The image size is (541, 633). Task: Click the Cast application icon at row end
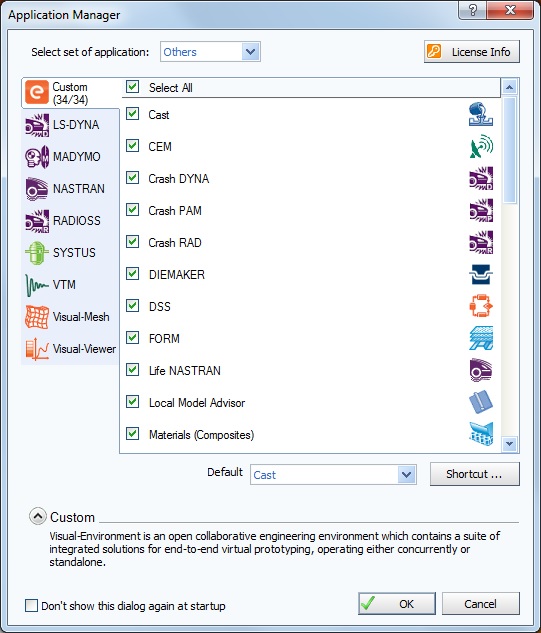(481, 114)
